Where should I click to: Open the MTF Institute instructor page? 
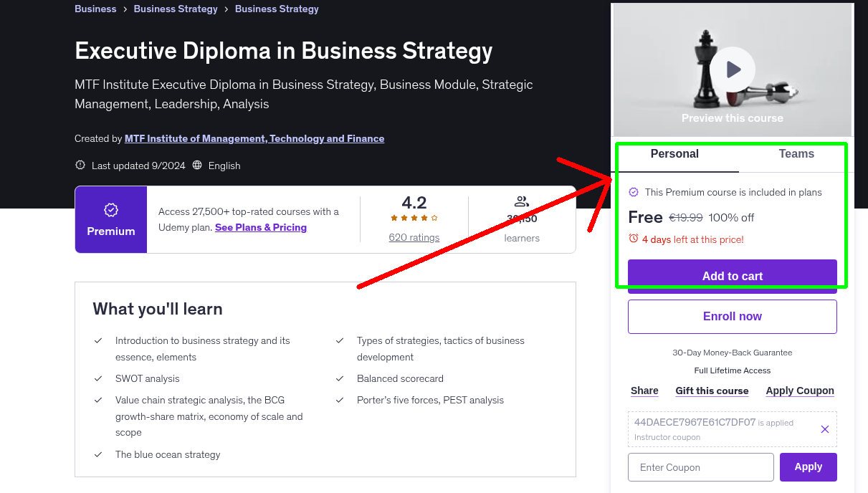pyautogui.click(x=254, y=138)
